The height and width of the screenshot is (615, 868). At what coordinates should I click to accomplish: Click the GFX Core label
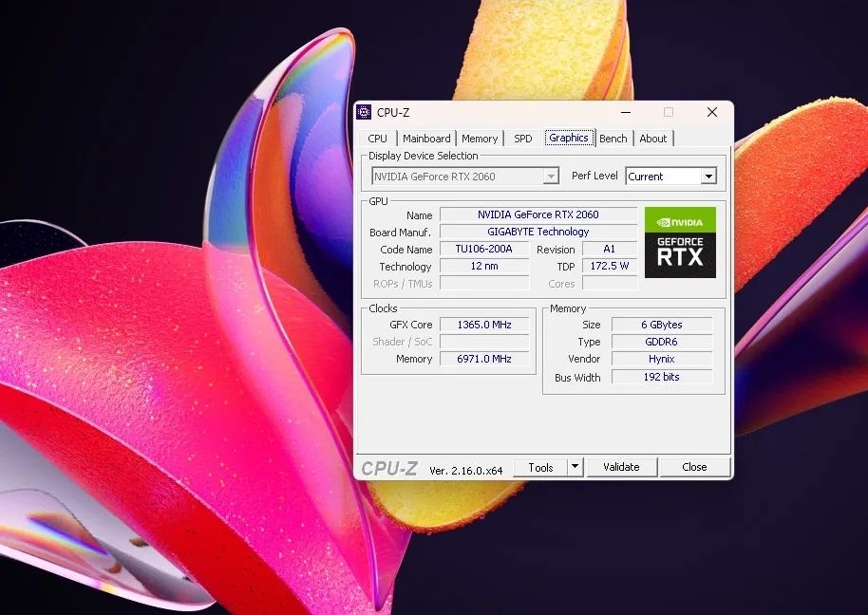pyautogui.click(x=411, y=326)
